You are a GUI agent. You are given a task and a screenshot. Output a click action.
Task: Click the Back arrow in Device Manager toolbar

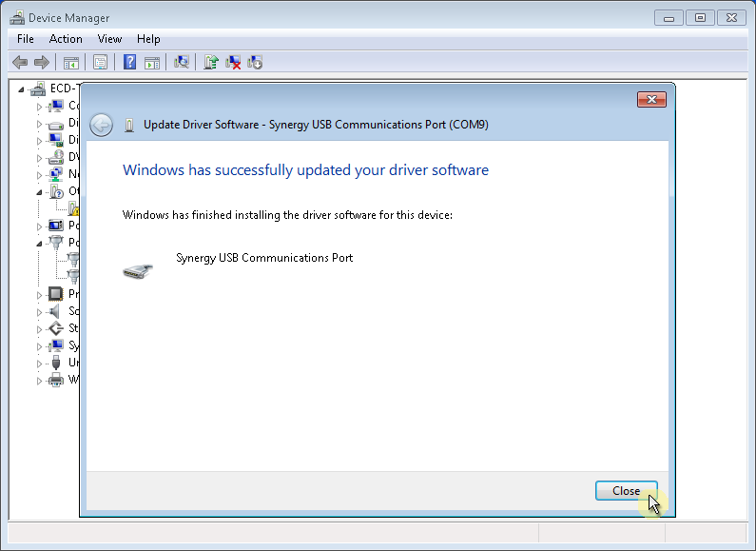[20, 62]
